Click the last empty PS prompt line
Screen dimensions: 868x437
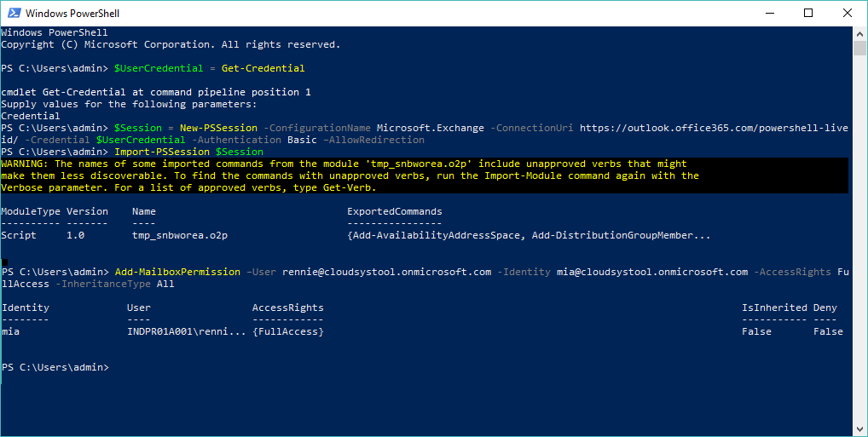pos(55,367)
